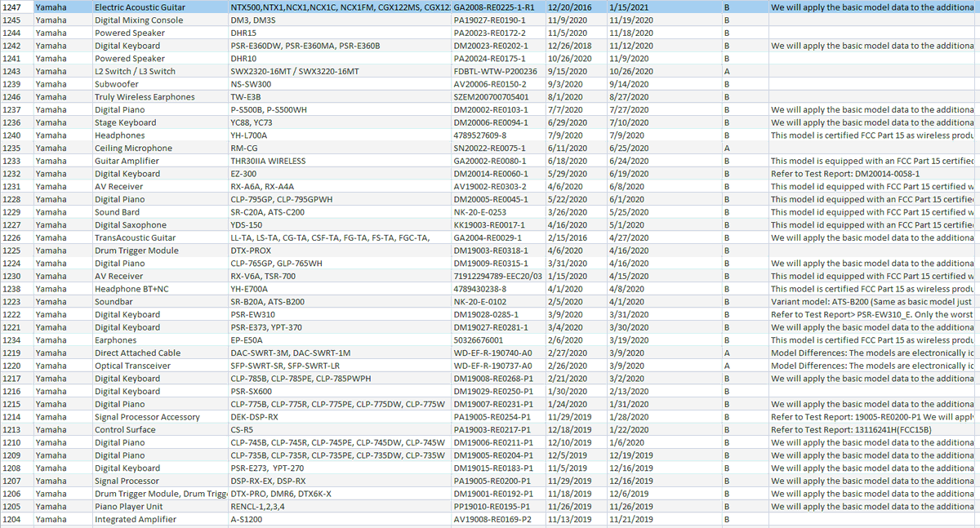The image size is (980, 528).
Task: Select the 'YH-E700A' cell
Action: (339, 289)
